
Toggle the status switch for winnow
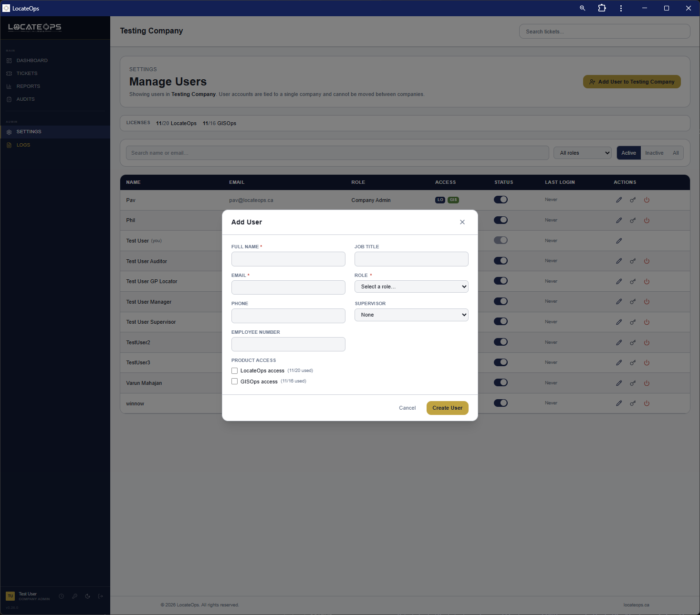click(x=501, y=403)
